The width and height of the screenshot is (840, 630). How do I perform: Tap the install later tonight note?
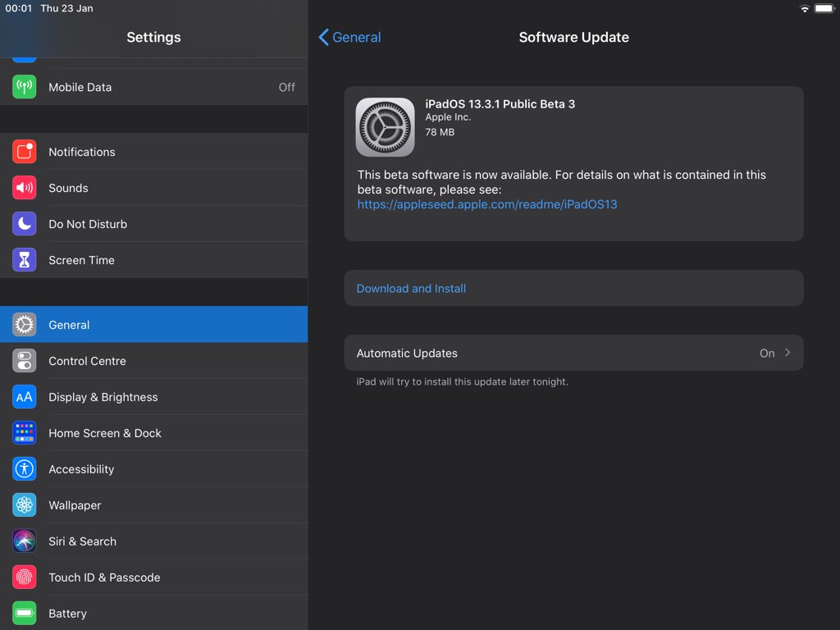click(463, 381)
